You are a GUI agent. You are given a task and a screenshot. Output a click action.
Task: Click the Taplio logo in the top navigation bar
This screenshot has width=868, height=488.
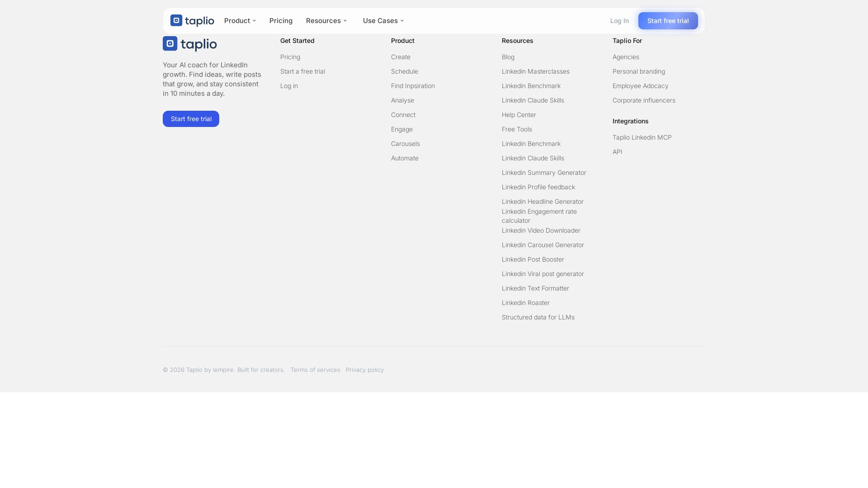(x=192, y=21)
